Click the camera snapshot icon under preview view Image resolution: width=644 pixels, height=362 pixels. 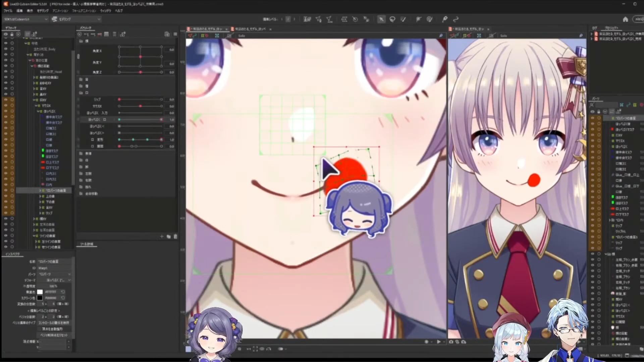click(451, 342)
